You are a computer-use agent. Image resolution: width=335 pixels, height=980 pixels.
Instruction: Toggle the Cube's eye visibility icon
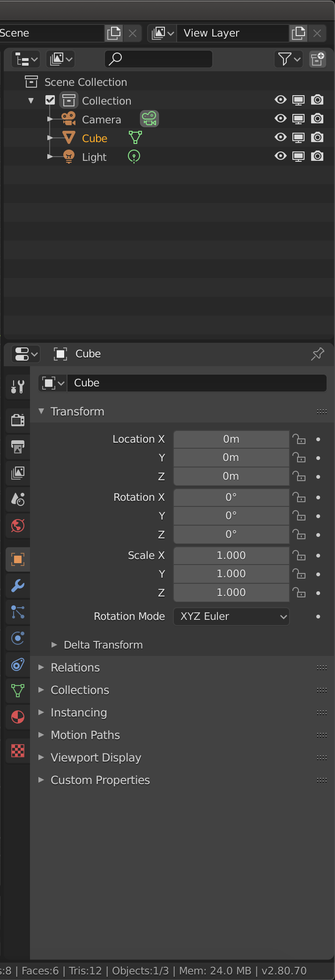tap(280, 137)
